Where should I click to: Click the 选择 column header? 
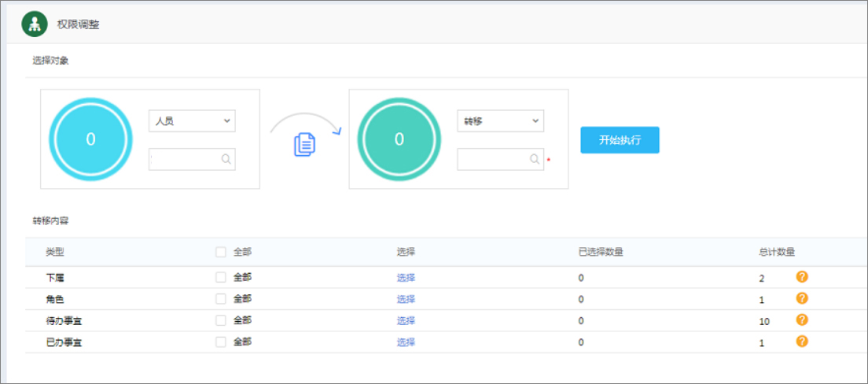coord(406,252)
